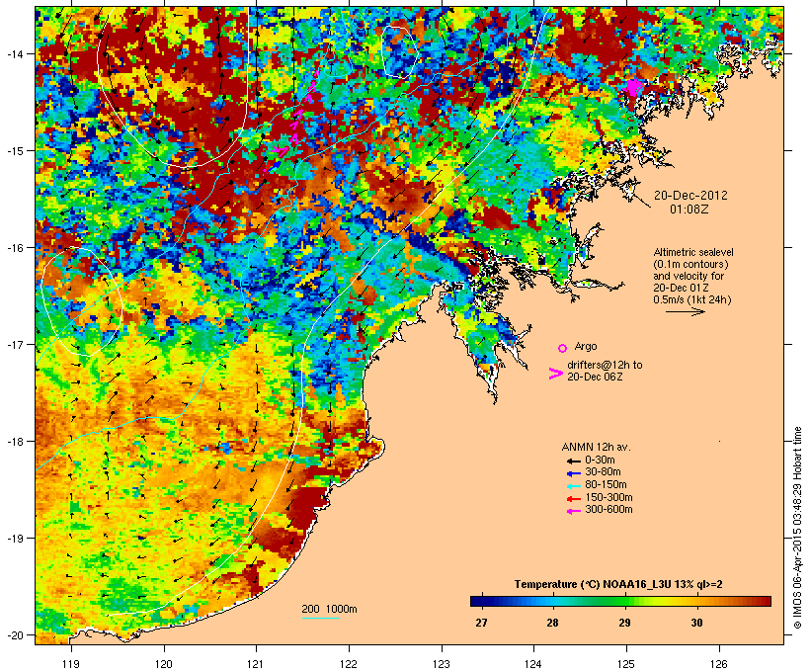Image resolution: width=810 pixels, height=672 pixels.
Task: Click the 124 longitude axis label
Action: pos(533,664)
